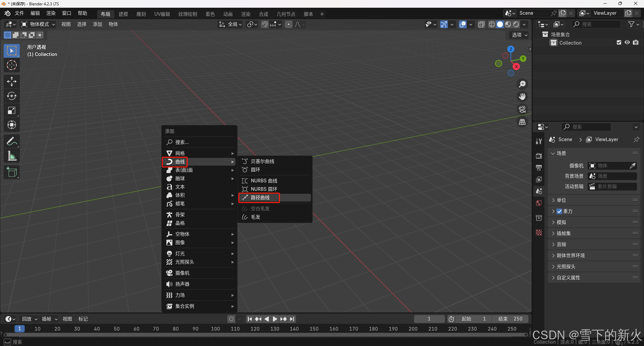The width and height of the screenshot is (644, 346).
Task: Click 摄像机 in the add menu
Action: click(x=200, y=273)
